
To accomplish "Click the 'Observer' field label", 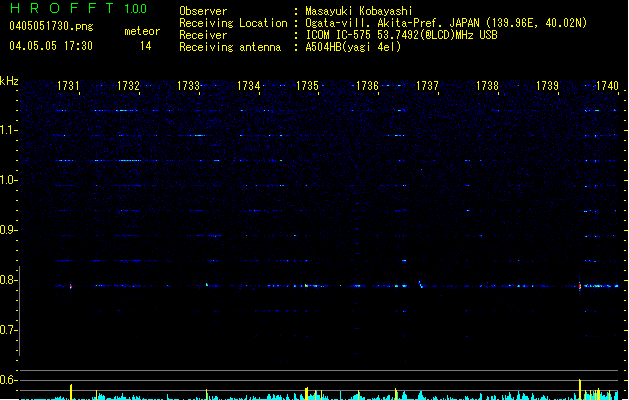I will pos(203,11).
